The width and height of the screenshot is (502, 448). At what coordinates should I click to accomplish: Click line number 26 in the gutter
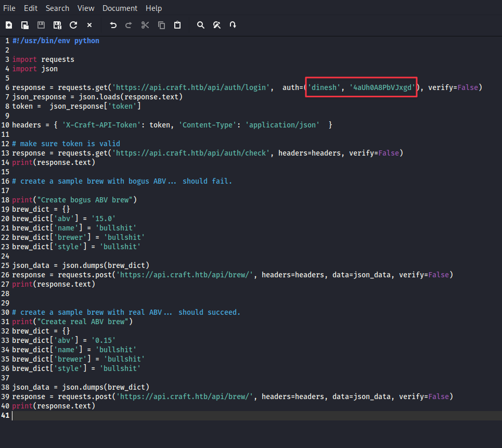5,275
